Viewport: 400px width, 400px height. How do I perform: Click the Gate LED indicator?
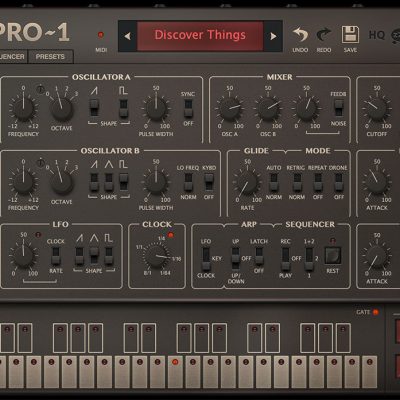click(376, 312)
